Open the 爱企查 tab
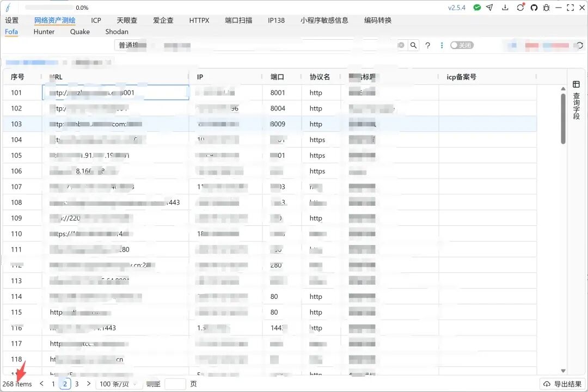The width and height of the screenshot is (588, 392). (x=163, y=20)
